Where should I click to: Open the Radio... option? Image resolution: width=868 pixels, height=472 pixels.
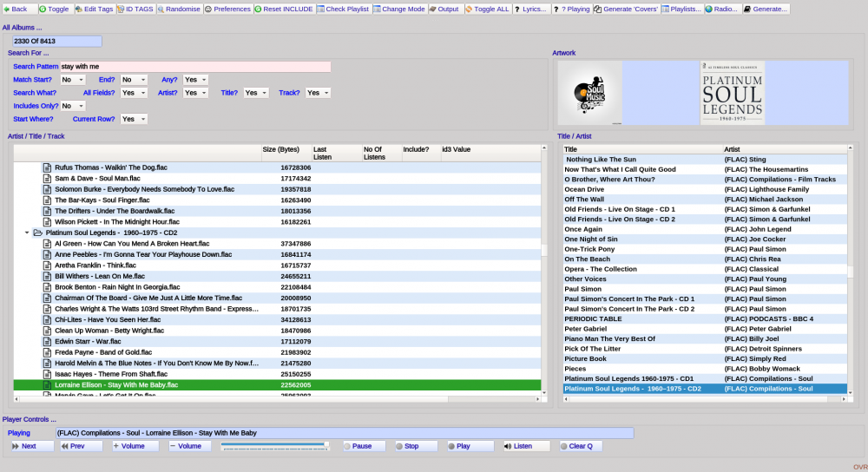(722, 9)
